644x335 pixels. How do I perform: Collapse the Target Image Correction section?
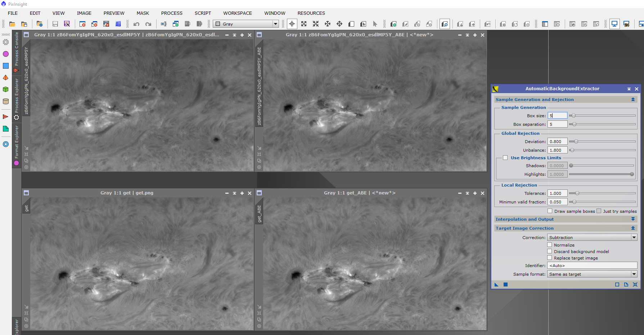(x=633, y=228)
